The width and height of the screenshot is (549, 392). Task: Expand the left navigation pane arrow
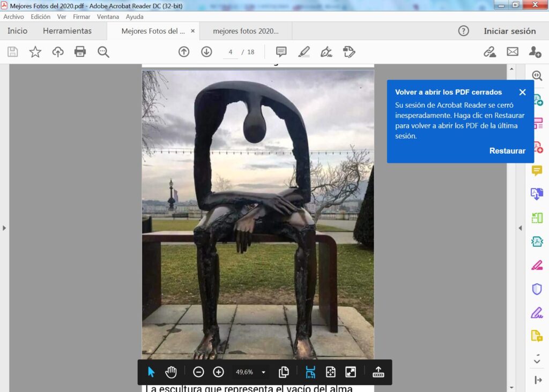pyautogui.click(x=4, y=228)
